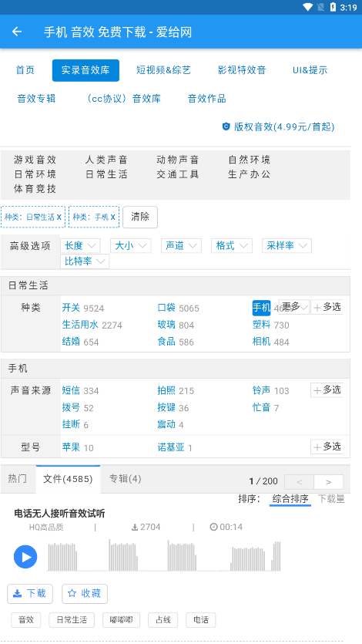
Task: Select the 实录音效库 tab
Action: (x=85, y=70)
